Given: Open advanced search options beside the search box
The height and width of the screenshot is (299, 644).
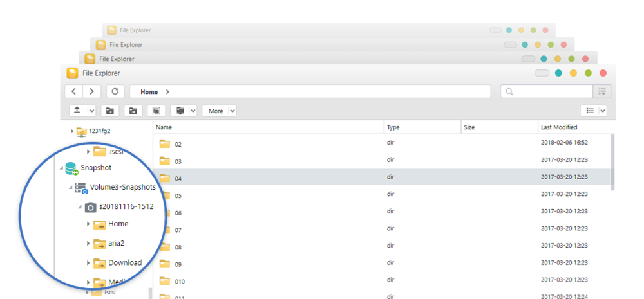Looking at the screenshot, I should [602, 91].
